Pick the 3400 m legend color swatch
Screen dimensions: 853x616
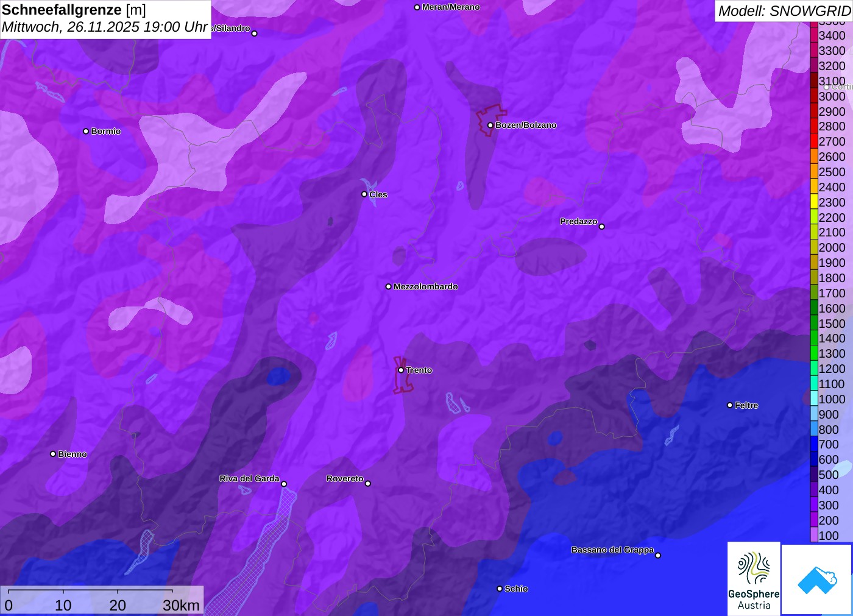coord(814,35)
